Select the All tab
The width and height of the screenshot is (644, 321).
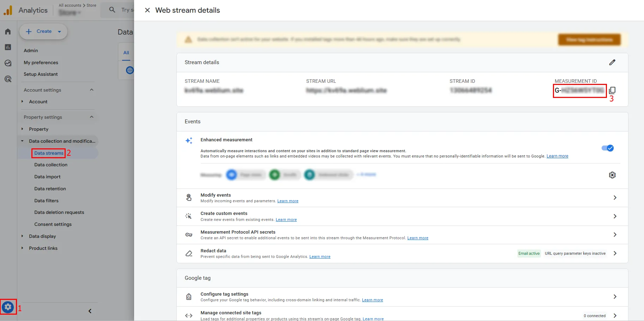pyautogui.click(x=126, y=53)
